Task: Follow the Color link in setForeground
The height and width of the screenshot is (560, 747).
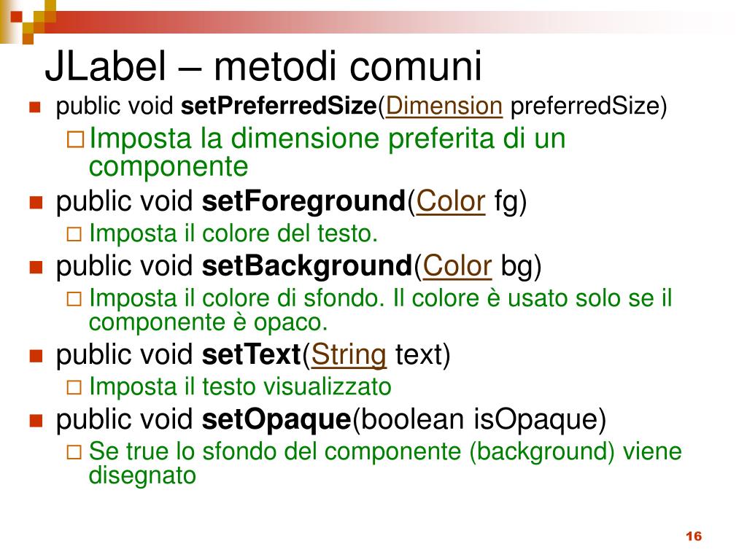Action: (450, 201)
